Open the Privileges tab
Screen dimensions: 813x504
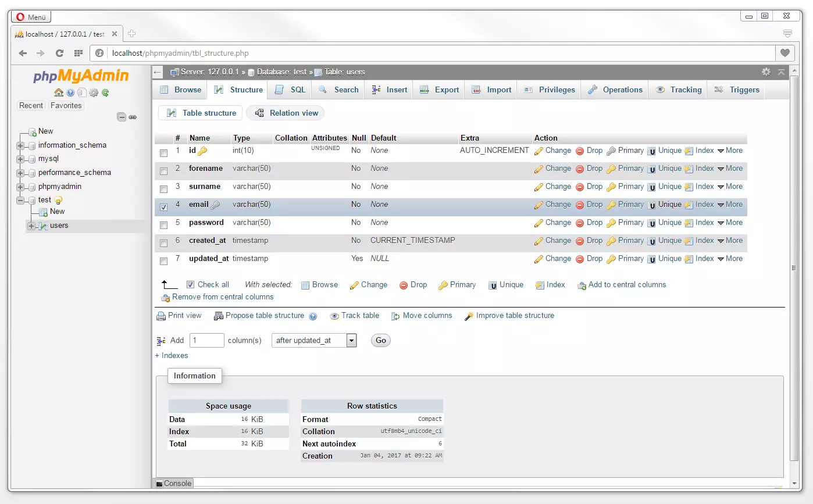click(548, 90)
